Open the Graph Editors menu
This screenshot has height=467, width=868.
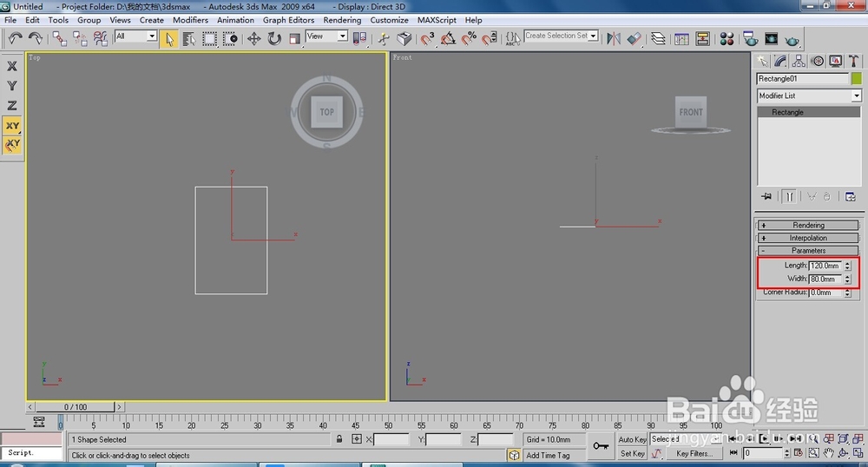point(288,20)
